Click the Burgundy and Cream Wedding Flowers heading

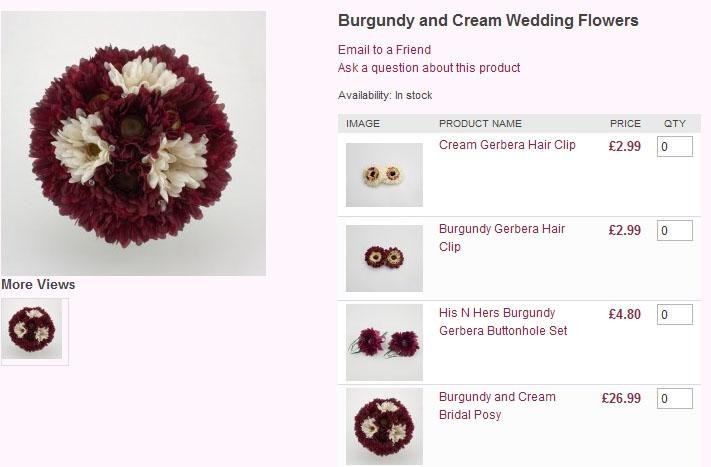tap(488, 21)
